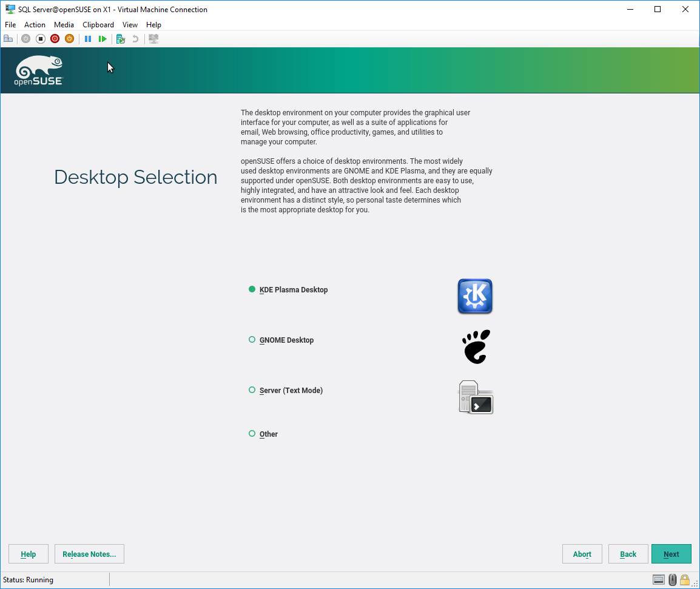Click the installer Help button
Screen dimensions: 700x589
coord(28,554)
